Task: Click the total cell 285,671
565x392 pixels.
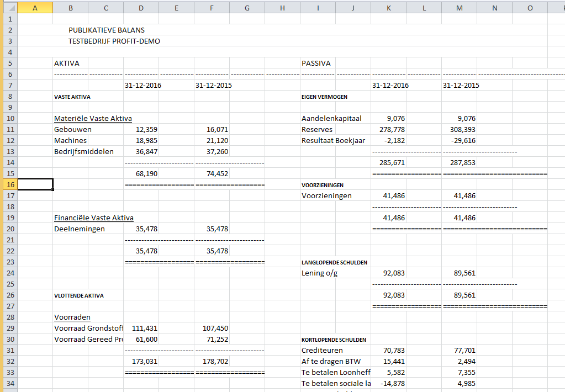Action: pyautogui.click(x=392, y=163)
